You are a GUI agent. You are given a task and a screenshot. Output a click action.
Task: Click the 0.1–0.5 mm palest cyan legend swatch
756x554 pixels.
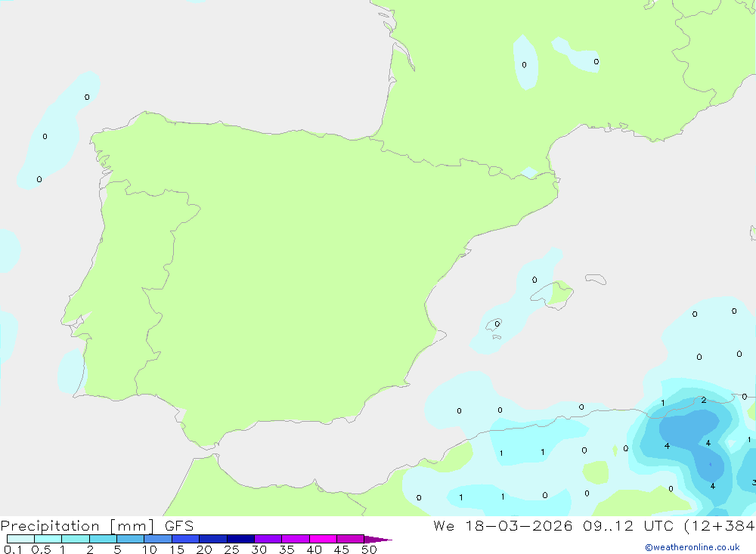(x=20, y=539)
